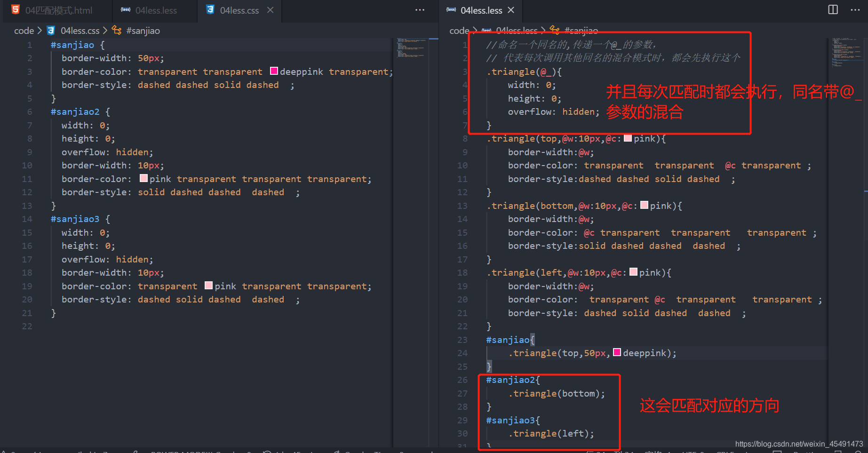Click CSS file icon in left breadcrumb
Screen dimensions: 868x453
pos(51,31)
